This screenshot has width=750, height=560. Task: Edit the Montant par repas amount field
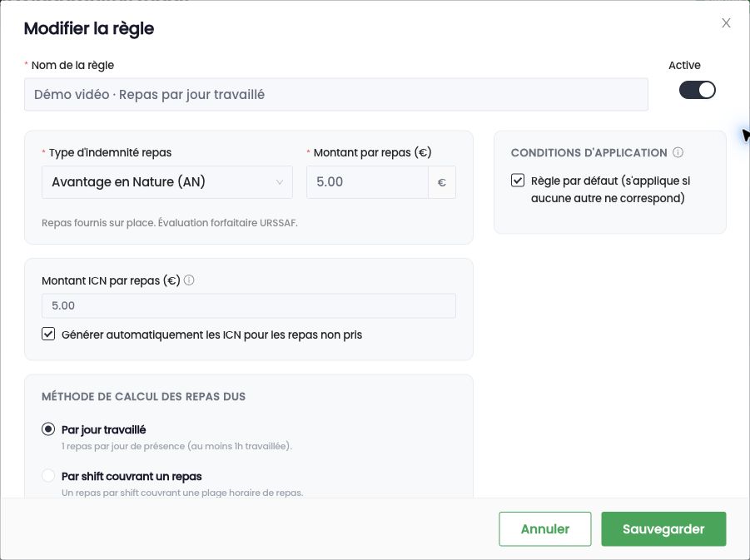click(x=367, y=182)
